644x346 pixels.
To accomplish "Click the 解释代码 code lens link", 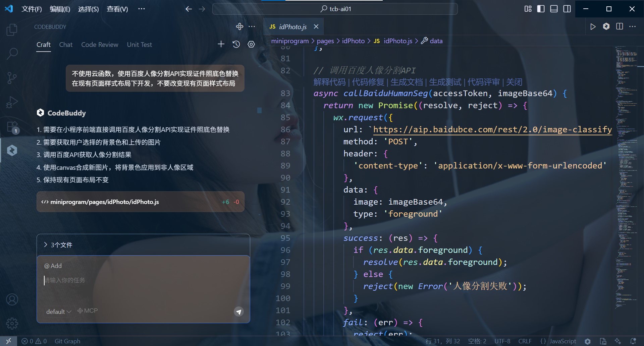I will tap(329, 82).
